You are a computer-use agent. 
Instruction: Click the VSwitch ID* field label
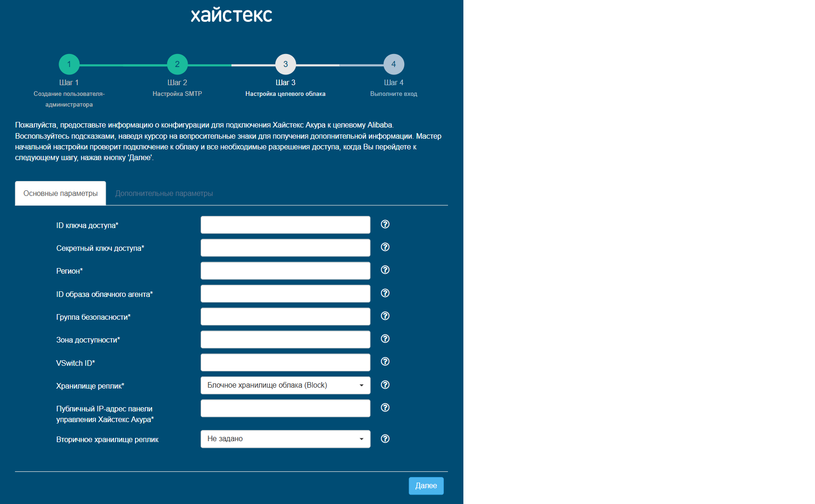point(75,363)
